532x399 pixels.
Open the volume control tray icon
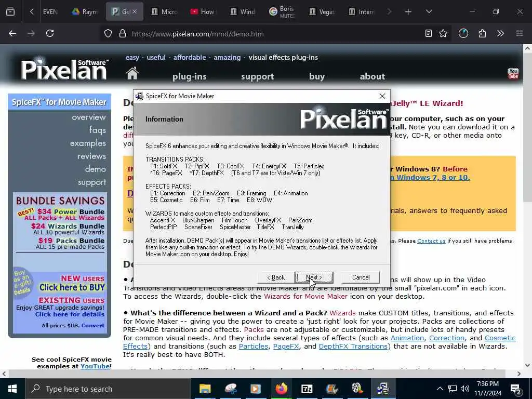[x=465, y=389]
